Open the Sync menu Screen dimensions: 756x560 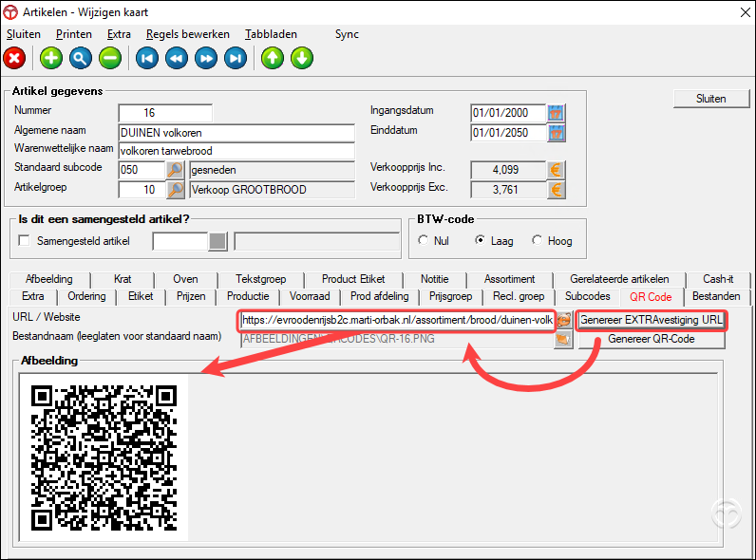point(347,34)
